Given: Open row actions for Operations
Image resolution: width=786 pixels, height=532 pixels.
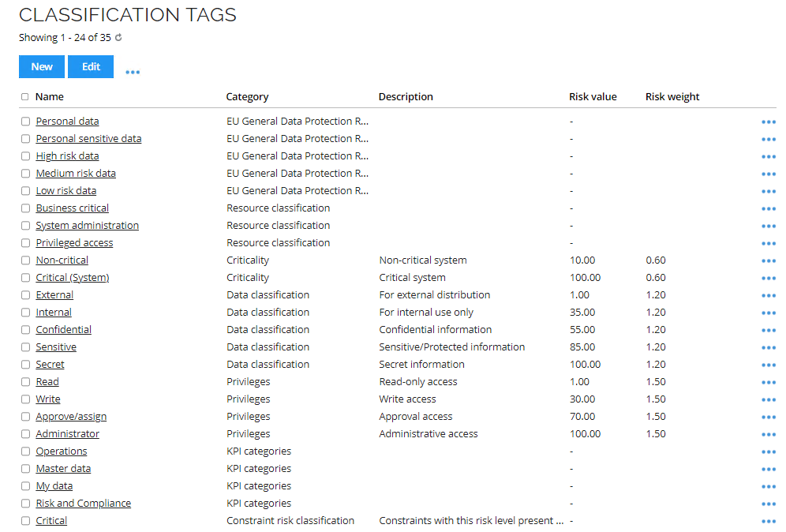Looking at the screenshot, I should tap(768, 452).
